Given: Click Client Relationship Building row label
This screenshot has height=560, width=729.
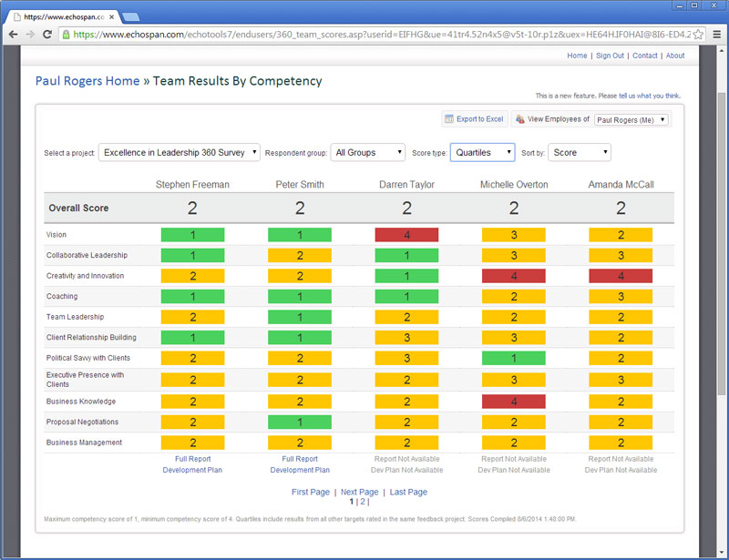Looking at the screenshot, I should click(x=91, y=338).
